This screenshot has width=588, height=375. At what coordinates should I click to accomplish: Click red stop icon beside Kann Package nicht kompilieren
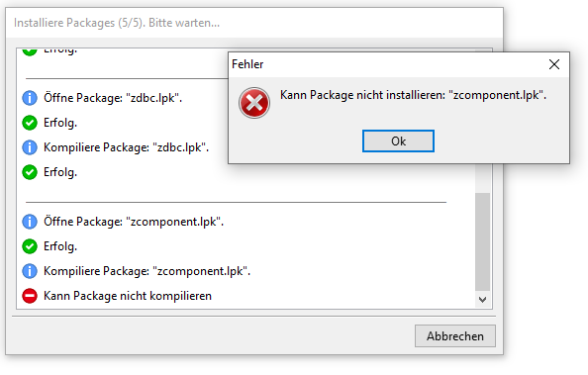pyautogui.click(x=30, y=296)
